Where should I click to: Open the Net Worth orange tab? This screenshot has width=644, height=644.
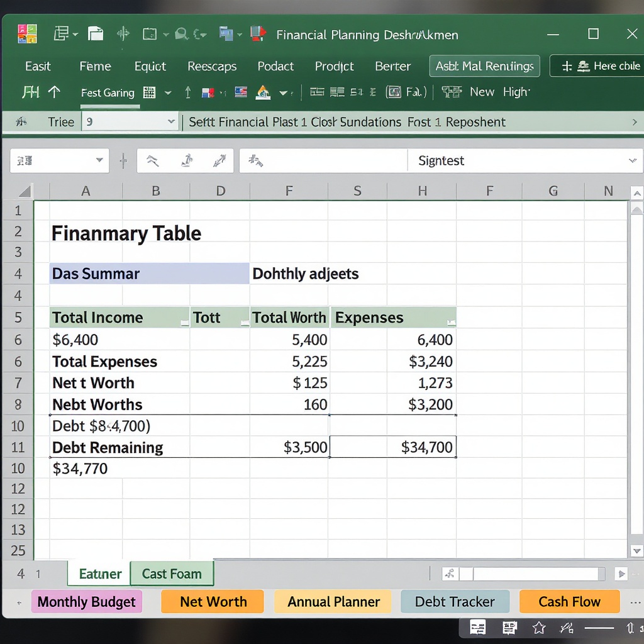pos(213,602)
